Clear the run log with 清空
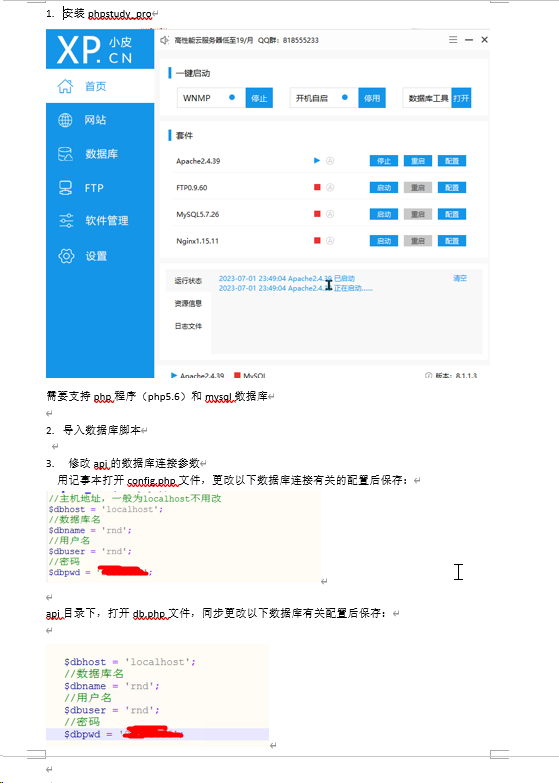The height and width of the screenshot is (783, 559). [460, 278]
